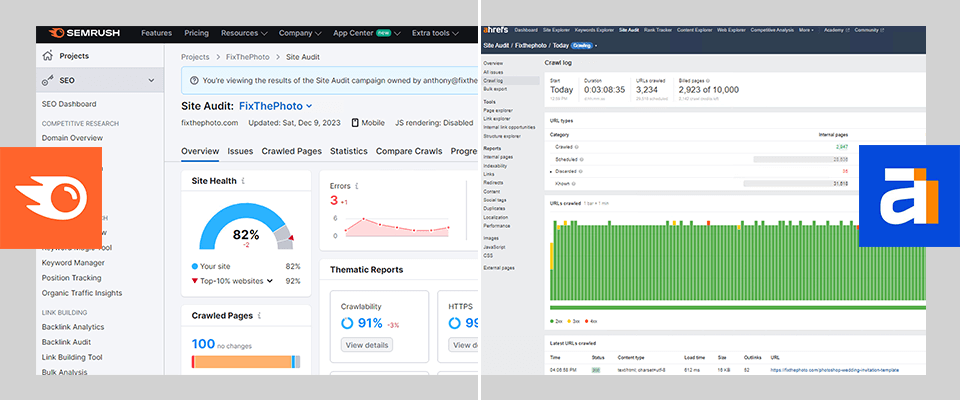Click the info icon in the audit notice banner
960x400 pixels.
pyautogui.click(x=194, y=80)
